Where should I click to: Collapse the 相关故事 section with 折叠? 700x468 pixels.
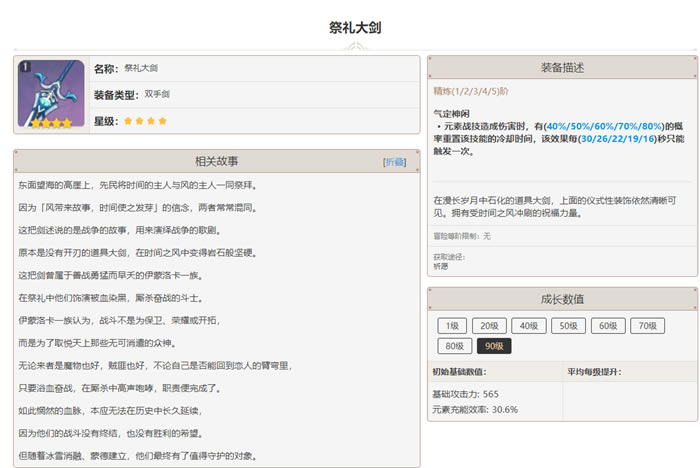pos(395,161)
